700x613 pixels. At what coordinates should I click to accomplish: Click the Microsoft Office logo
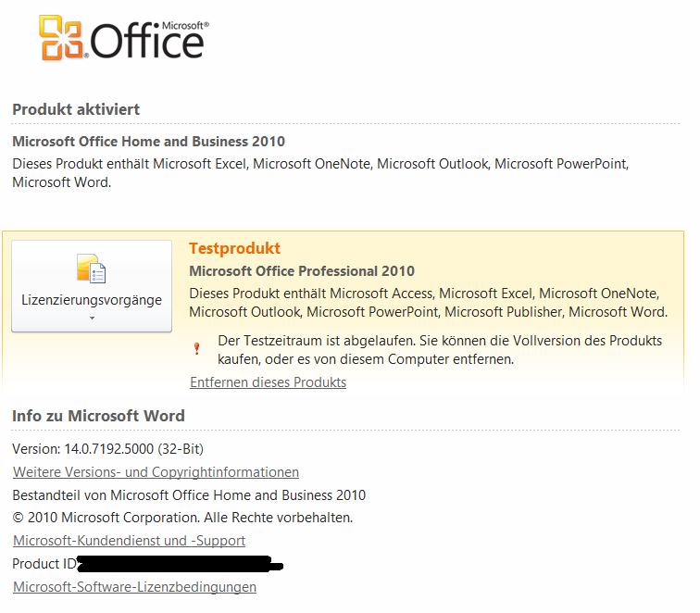click(124, 38)
